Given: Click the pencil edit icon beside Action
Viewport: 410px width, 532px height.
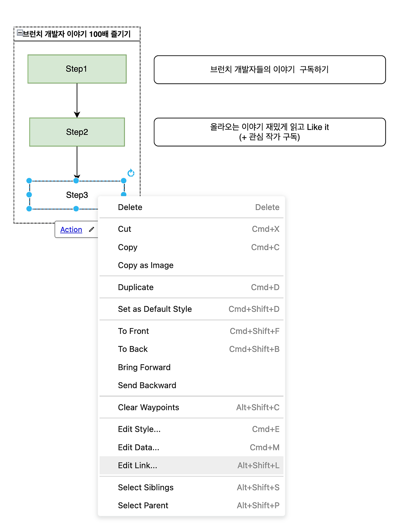Looking at the screenshot, I should 91,230.
